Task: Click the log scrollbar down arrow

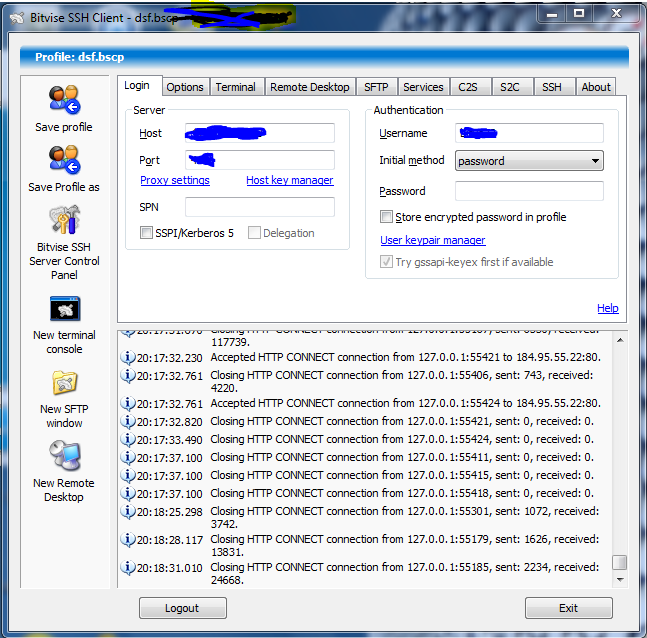Action: [x=620, y=580]
